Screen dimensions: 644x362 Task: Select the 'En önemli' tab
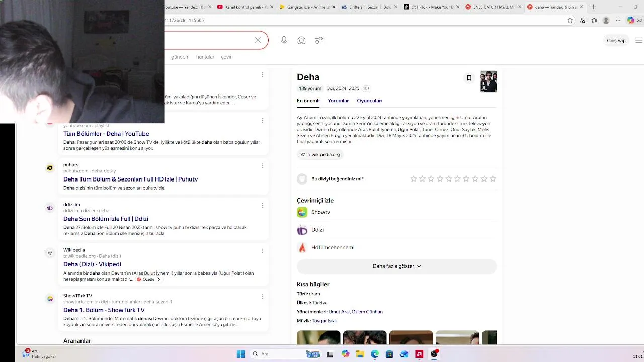308,101
